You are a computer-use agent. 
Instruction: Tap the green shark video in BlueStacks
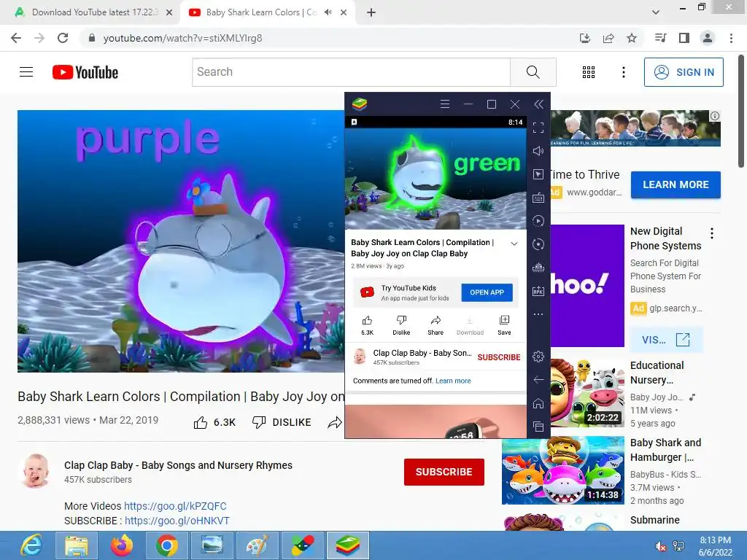pos(436,179)
